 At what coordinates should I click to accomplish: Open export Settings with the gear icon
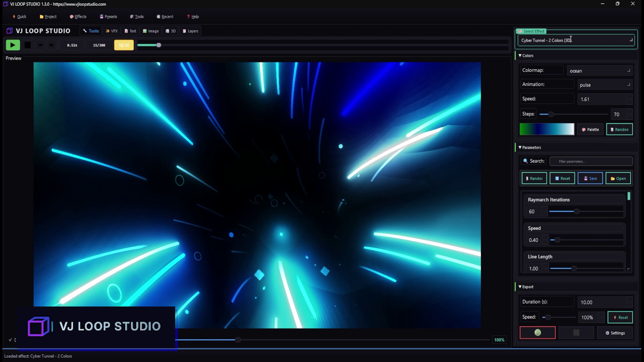pos(615,333)
